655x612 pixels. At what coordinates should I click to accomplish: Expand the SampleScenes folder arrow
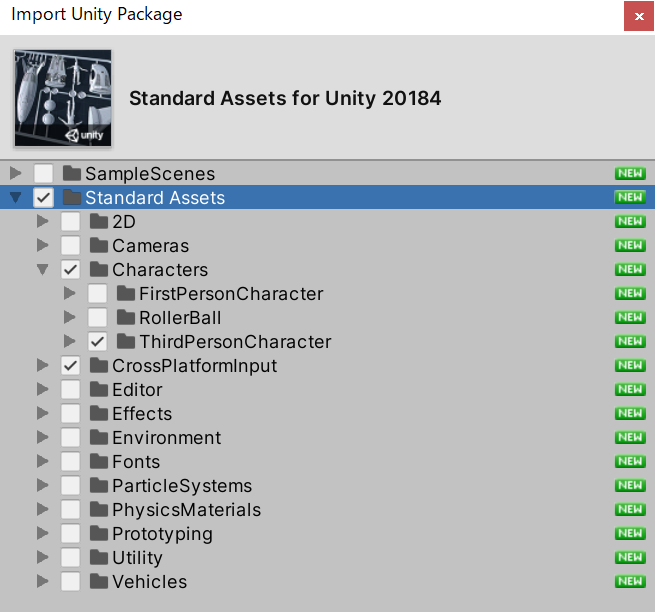pyautogui.click(x=15, y=173)
